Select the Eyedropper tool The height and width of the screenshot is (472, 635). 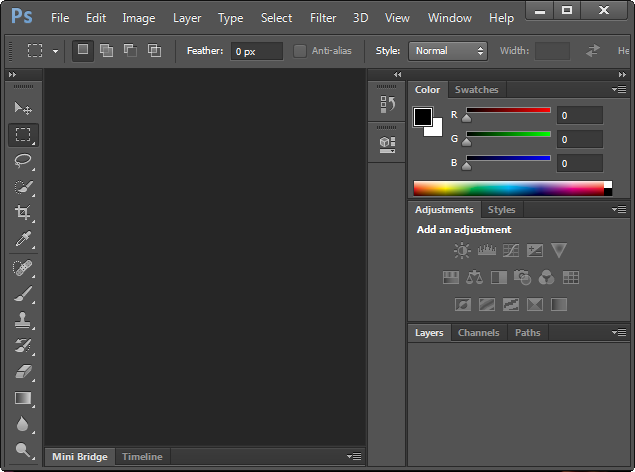pos(23,239)
